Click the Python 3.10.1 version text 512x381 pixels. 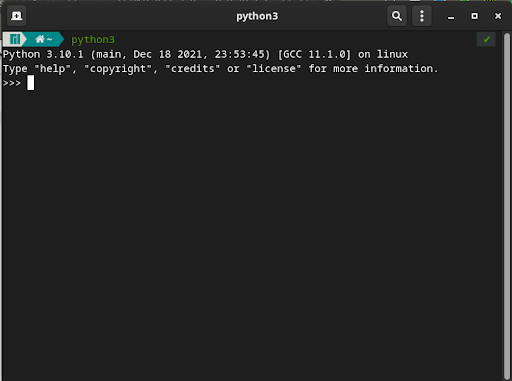tap(43, 54)
